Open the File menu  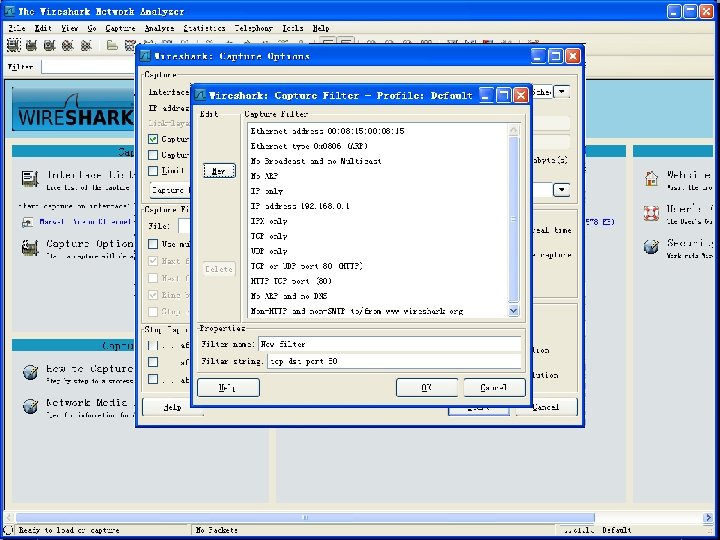tap(17, 28)
